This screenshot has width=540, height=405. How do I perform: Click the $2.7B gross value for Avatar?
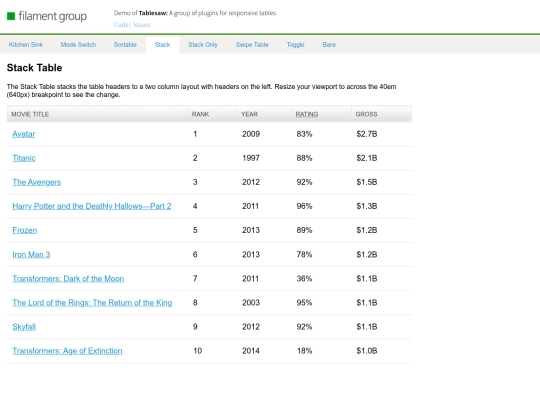tap(367, 134)
